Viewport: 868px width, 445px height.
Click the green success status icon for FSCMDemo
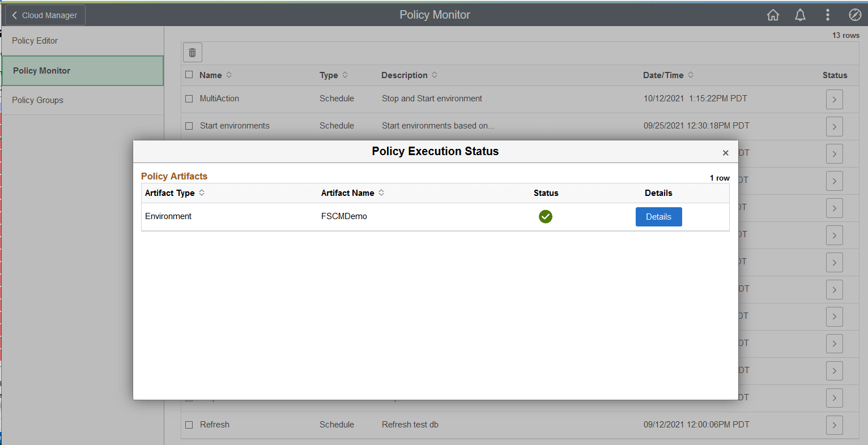tap(546, 216)
